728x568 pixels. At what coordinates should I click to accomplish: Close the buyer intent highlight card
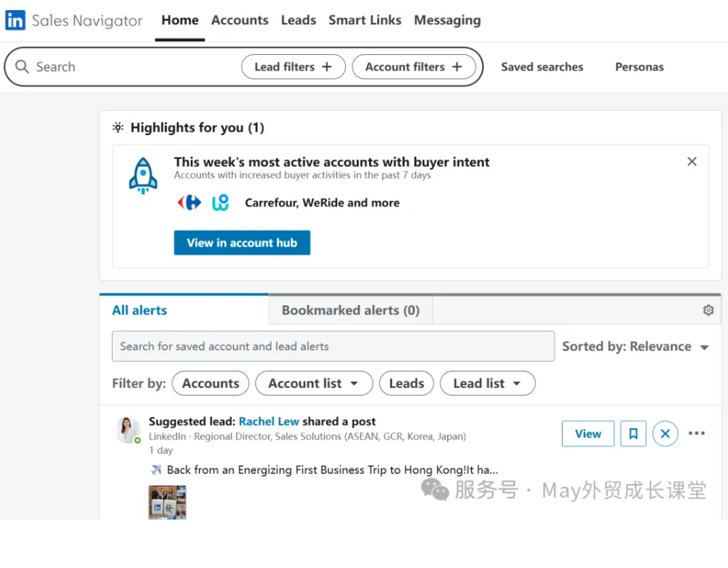[692, 162]
